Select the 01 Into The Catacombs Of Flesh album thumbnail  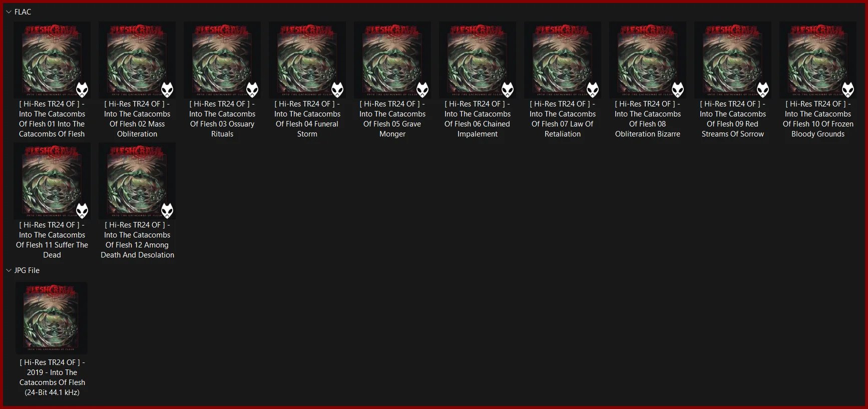(52, 59)
